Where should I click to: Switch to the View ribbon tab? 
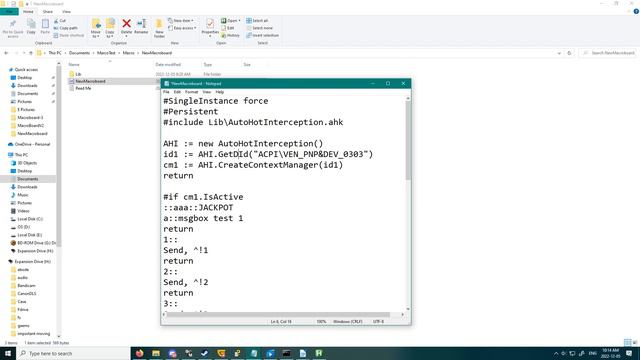pyautogui.click(x=67, y=11)
